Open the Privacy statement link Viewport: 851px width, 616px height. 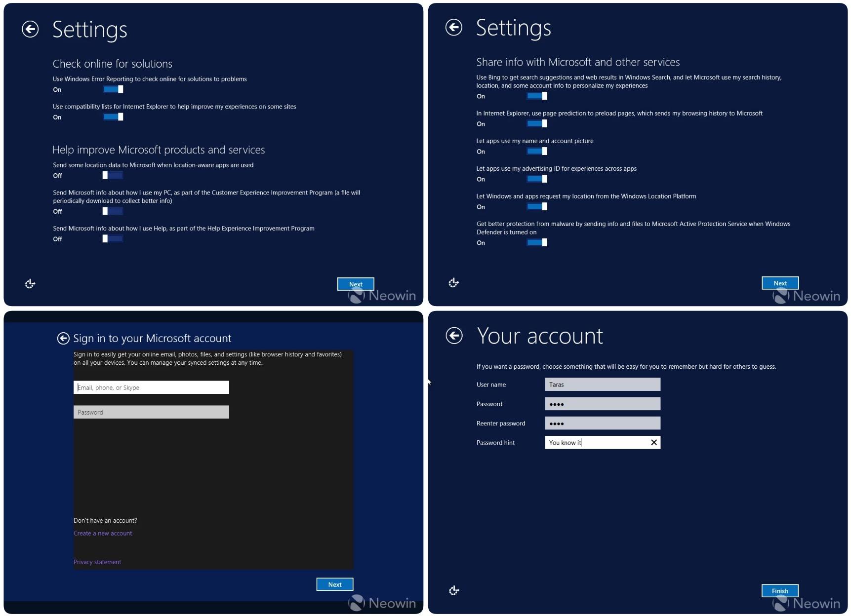click(x=97, y=562)
